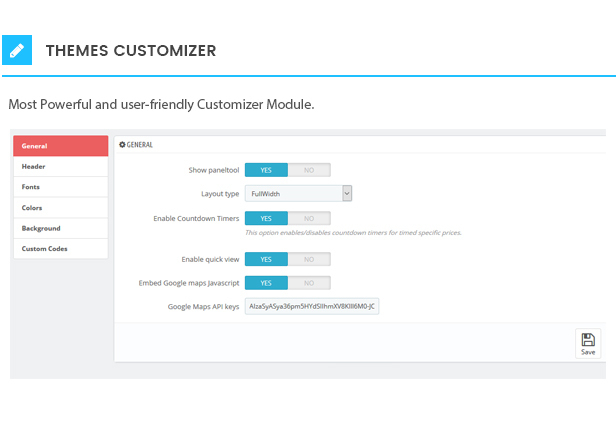The width and height of the screenshot is (616, 424).
Task: Click the Themes Customizer heading text
Action: pos(130,50)
